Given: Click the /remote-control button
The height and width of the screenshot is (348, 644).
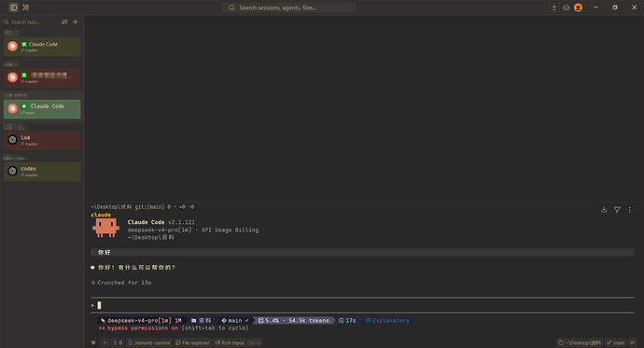Looking at the screenshot, I should point(149,342).
